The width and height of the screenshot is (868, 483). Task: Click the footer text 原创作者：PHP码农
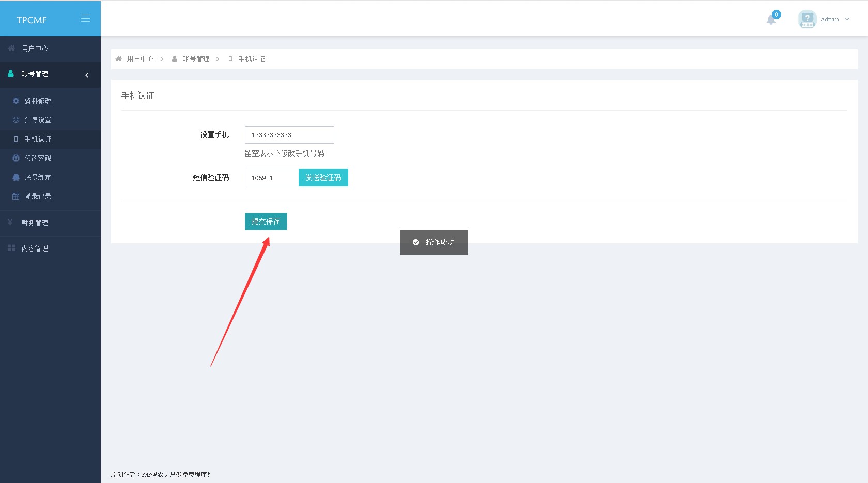tap(137, 474)
